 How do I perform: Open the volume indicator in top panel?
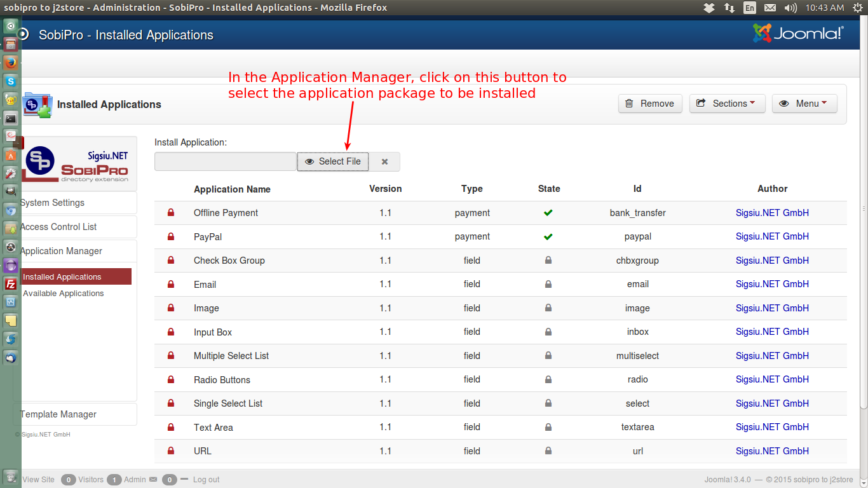click(790, 8)
